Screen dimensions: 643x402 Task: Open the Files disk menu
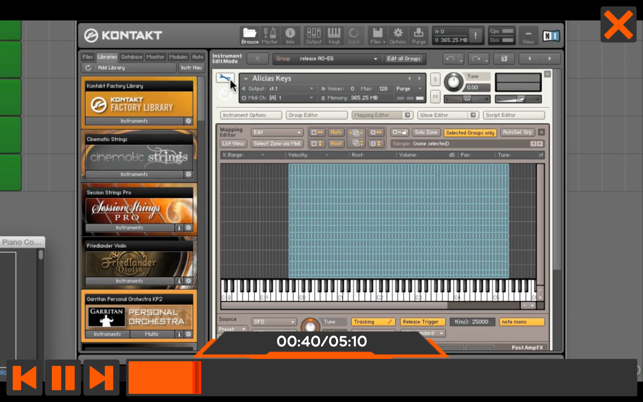pos(377,36)
